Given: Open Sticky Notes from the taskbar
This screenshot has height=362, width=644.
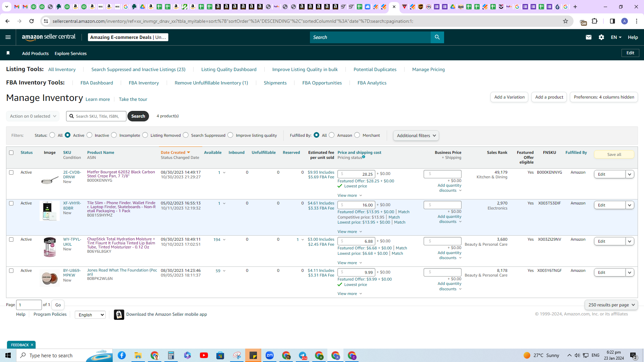Looking at the screenshot, I should 253,355.
